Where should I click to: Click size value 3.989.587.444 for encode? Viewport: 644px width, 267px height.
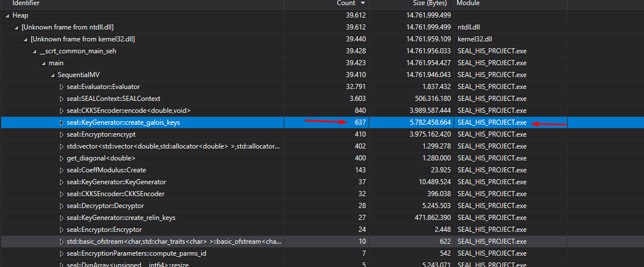(429, 111)
